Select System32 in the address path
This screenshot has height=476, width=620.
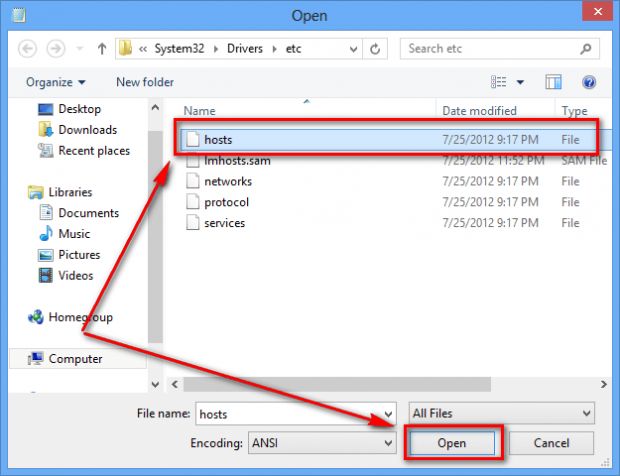[x=179, y=49]
